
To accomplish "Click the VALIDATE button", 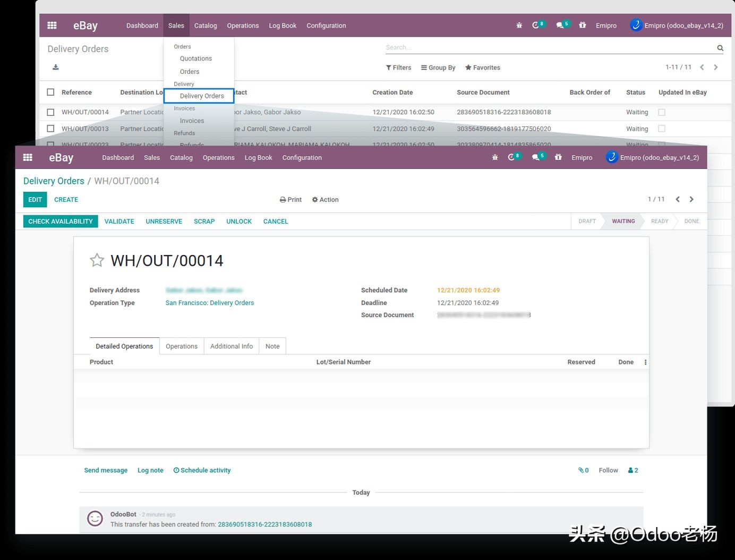I will (x=119, y=222).
